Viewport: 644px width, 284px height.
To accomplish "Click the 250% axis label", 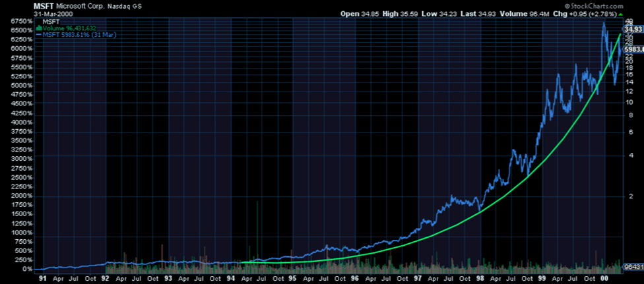I will point(23,260).
